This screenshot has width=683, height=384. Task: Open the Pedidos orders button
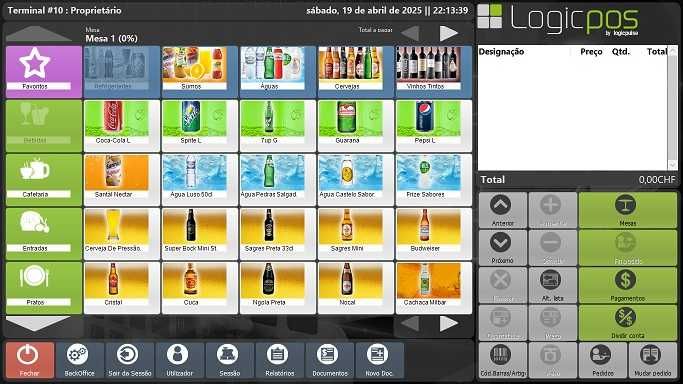coord(603,360)
